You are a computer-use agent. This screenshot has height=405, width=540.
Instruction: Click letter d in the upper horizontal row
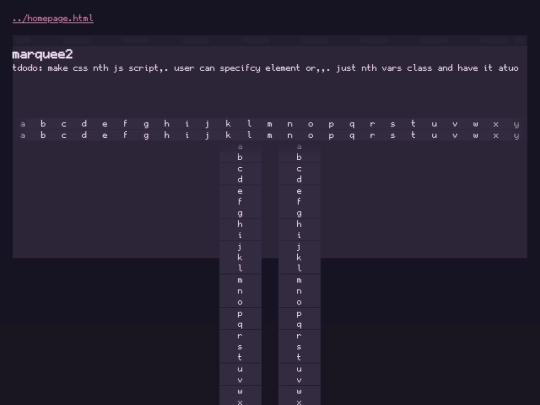[x=84, y=124]
